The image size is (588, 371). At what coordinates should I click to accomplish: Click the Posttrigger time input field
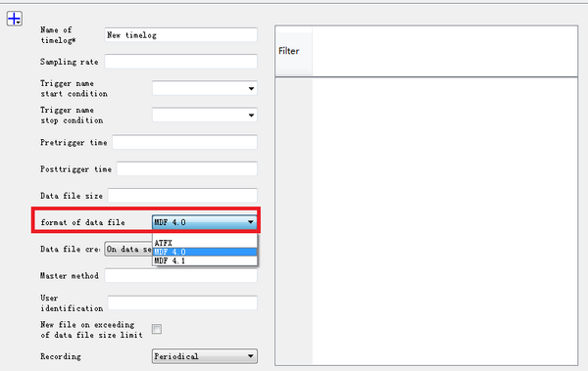[187, 168]
